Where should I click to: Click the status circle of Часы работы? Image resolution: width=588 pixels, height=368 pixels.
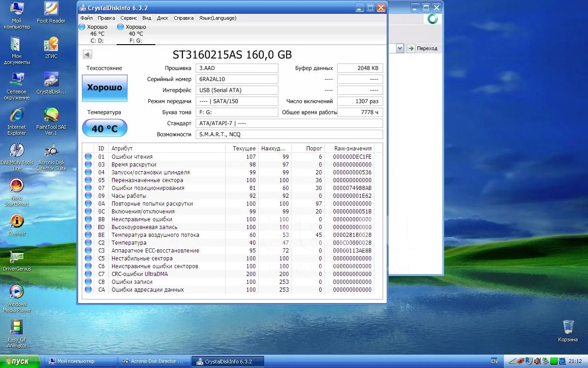88,196
